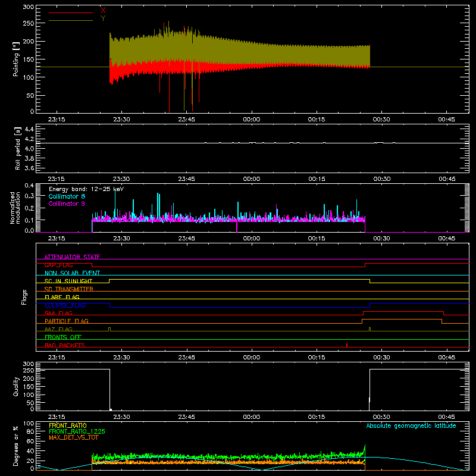Click the 00:15 tick label under Roll period plot
The image size is (476, 476).
317,179
